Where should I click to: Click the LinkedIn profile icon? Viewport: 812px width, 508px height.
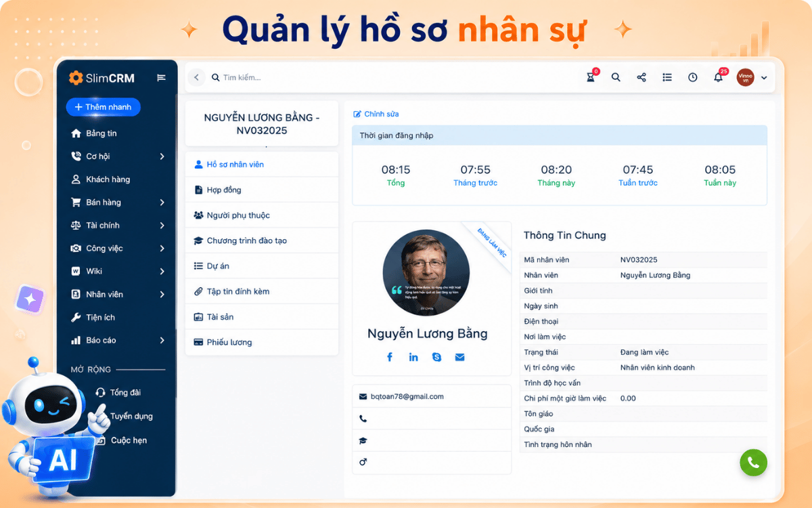pos(413,357)
